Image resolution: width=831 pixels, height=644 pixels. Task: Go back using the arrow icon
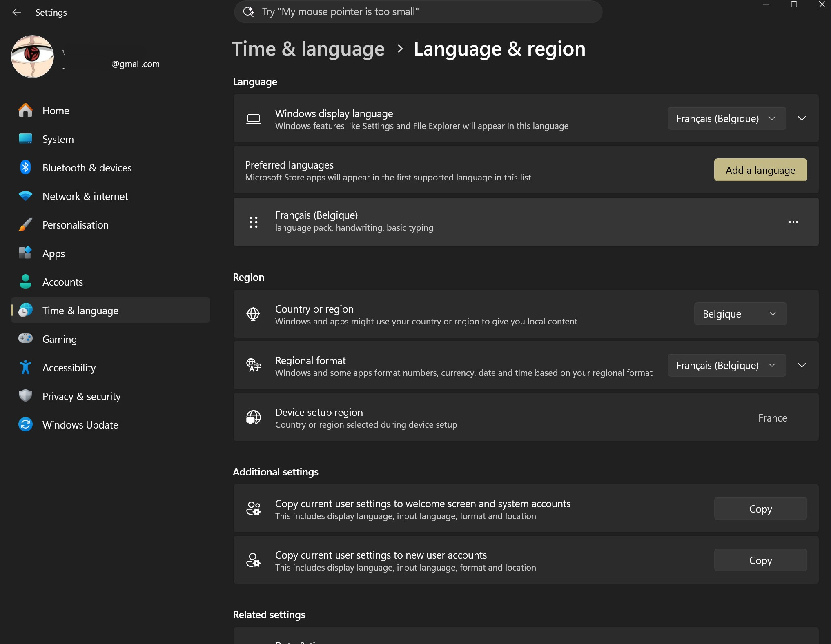click(17, 12)
